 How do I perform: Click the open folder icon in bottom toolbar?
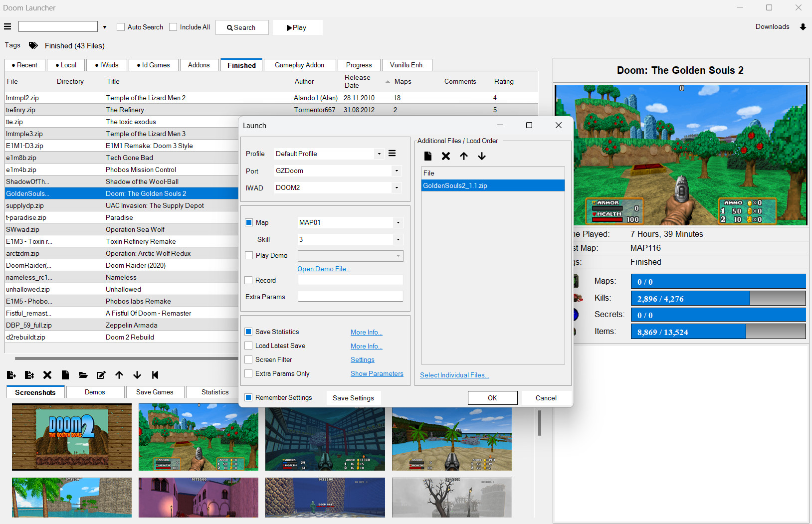pyautogui.click(x=83, y=375)
